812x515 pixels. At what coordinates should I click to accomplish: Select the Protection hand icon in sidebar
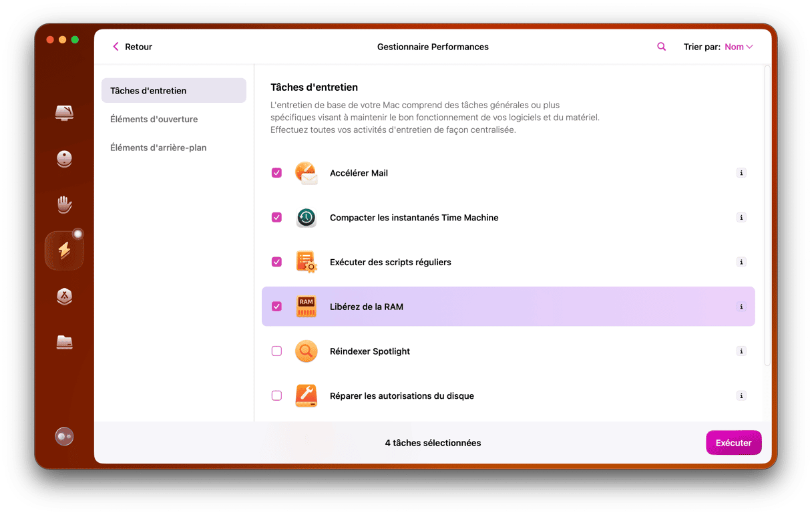[64, 204]
